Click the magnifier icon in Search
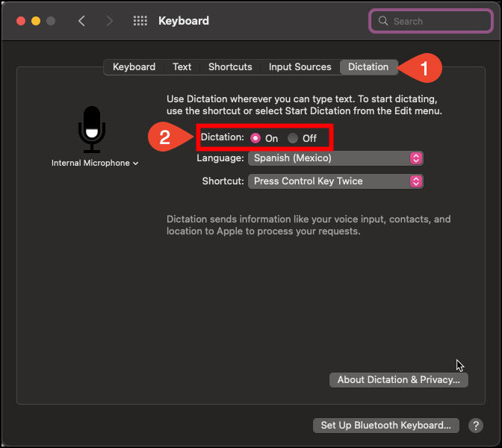The height and width of the screenshot is (448, 502). (x=384, y=21)
